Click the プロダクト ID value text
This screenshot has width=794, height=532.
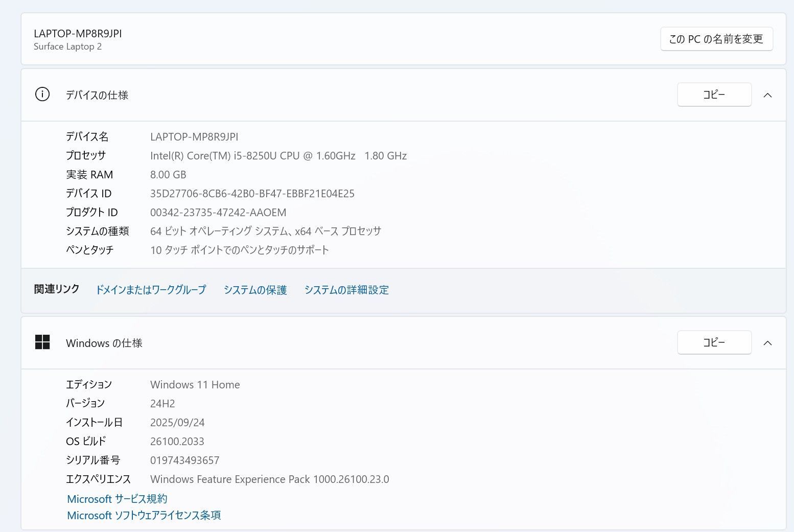coord(218,213)
